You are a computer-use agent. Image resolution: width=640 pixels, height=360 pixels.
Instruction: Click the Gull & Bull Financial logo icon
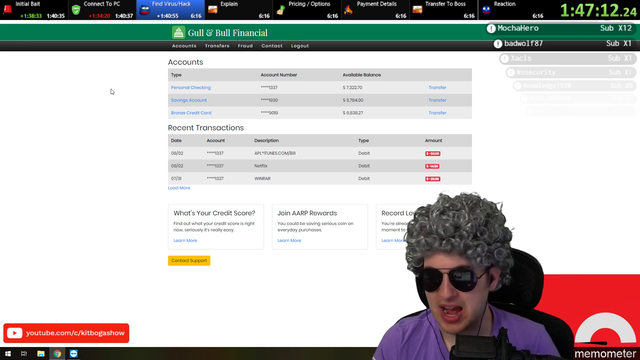tap(178, 32)
